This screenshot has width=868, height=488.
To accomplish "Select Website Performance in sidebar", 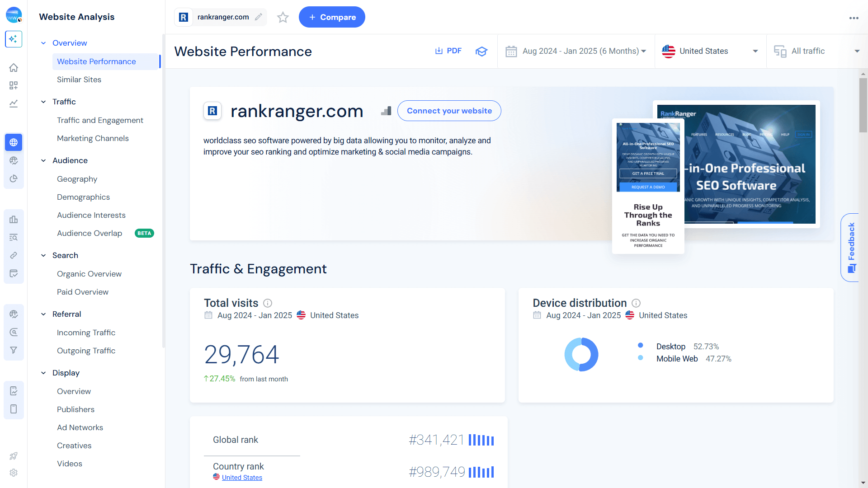I will (106, 61).
